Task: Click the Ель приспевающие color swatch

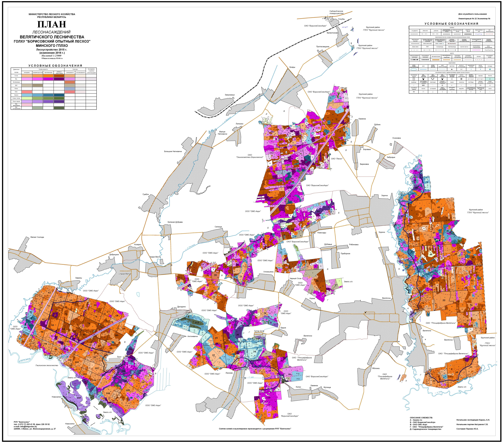Action: pyautogui.click(x=48, y=79)
